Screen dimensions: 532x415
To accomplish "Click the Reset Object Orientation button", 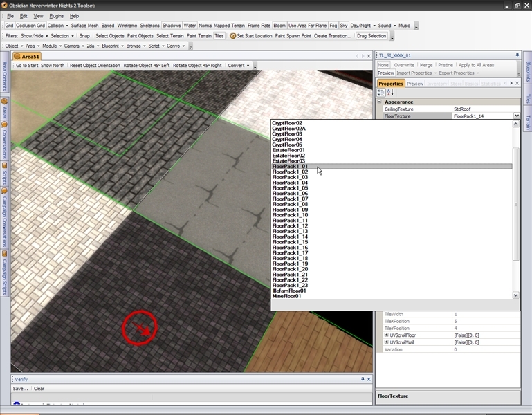I will (x=95, y=66).
